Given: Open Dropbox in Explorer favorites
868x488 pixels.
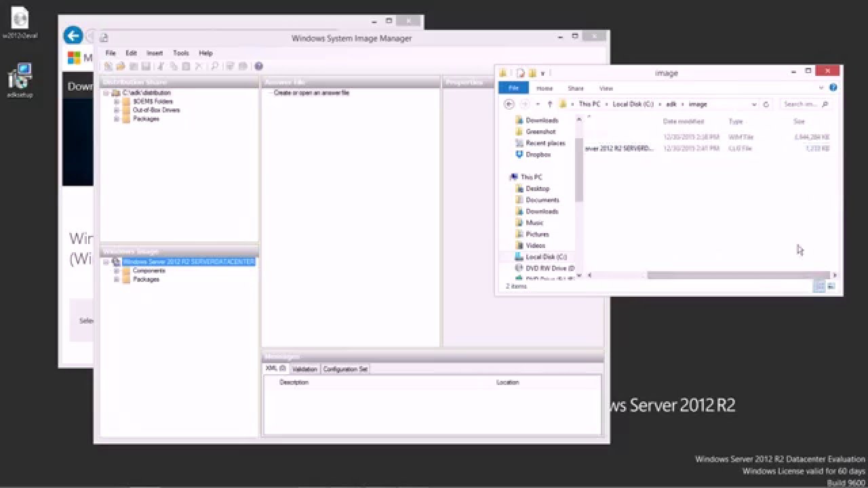Looking at the screenshot, I should (x=538, y=155).
